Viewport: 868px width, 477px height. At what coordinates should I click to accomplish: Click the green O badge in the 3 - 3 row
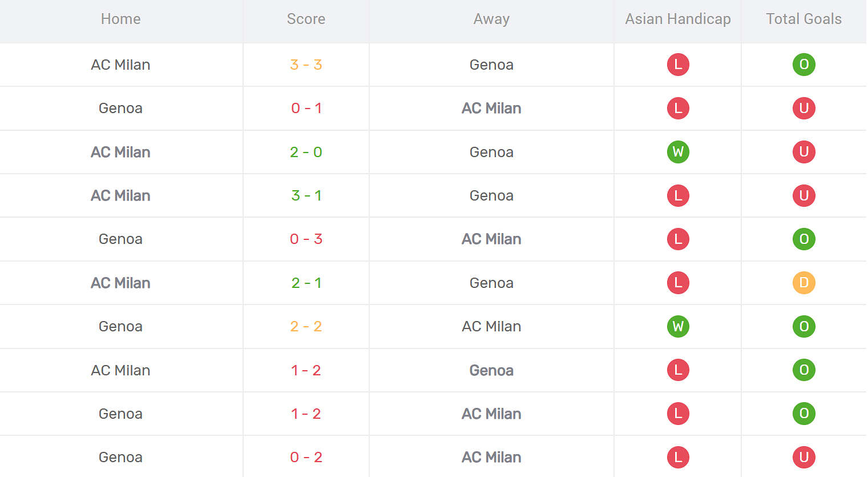pos(804,65)
